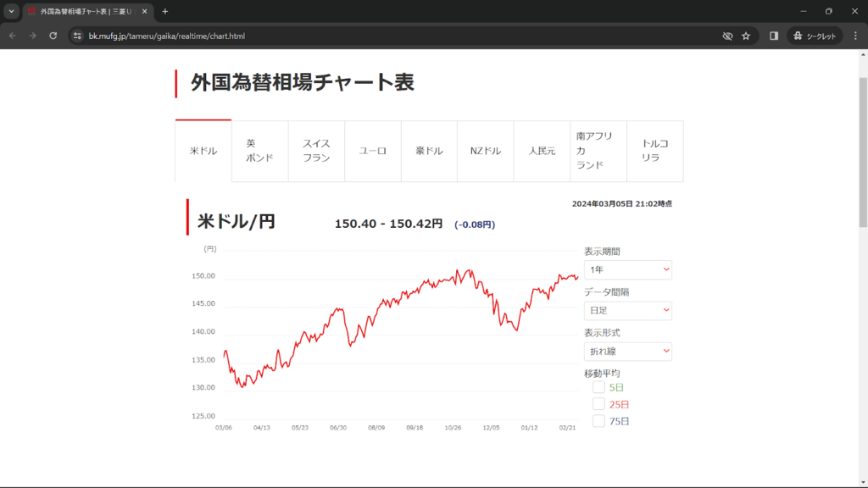Enable the 25日 moving average checkbox
This screenshot has width=868, height=488.
pos(598,404)
